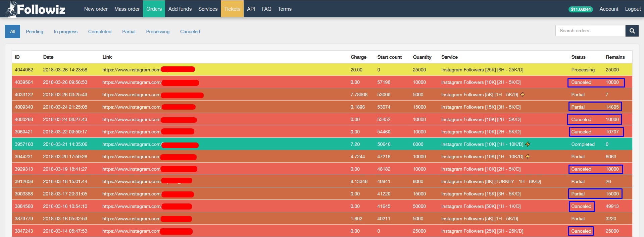Screen dimensions: 644x237
Task: Open the Terms page
Action: tap(285, 9)
